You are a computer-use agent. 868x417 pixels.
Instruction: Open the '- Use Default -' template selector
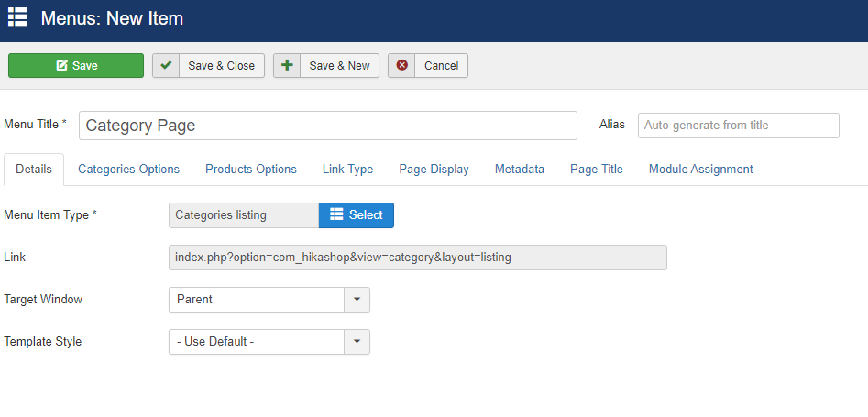tap(269, 342)
